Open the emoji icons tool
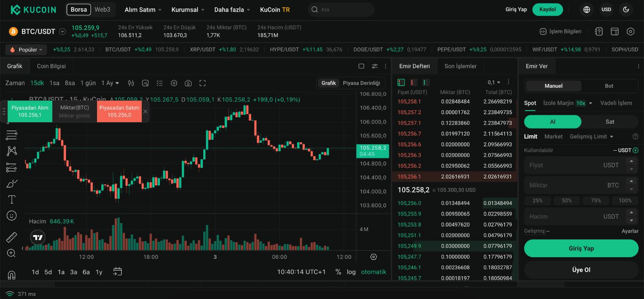Screen dimensions: 644x299 (12, 216)
